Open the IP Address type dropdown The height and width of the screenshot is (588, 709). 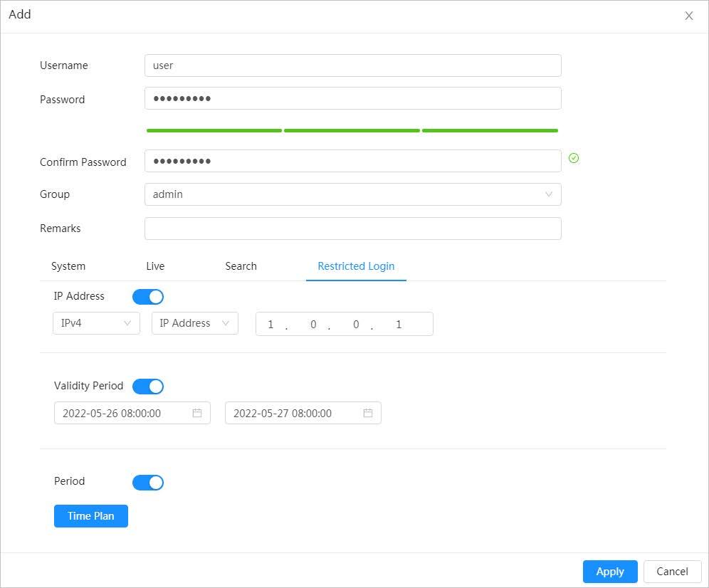click(x=194, y=323)
